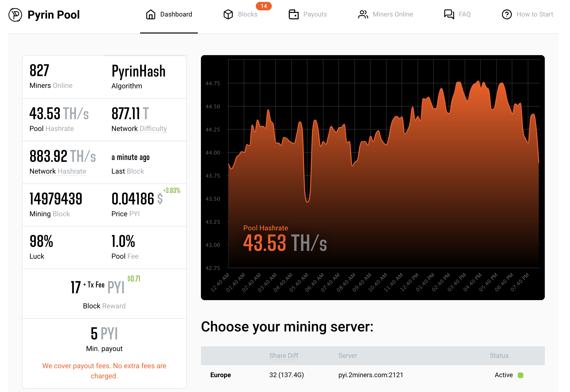Image resolution: width=570 pixels, height=392 pixels.
Task: Click the orange 14 badge above Blocks
Action: pyautogui.click(x=264, y=6)
